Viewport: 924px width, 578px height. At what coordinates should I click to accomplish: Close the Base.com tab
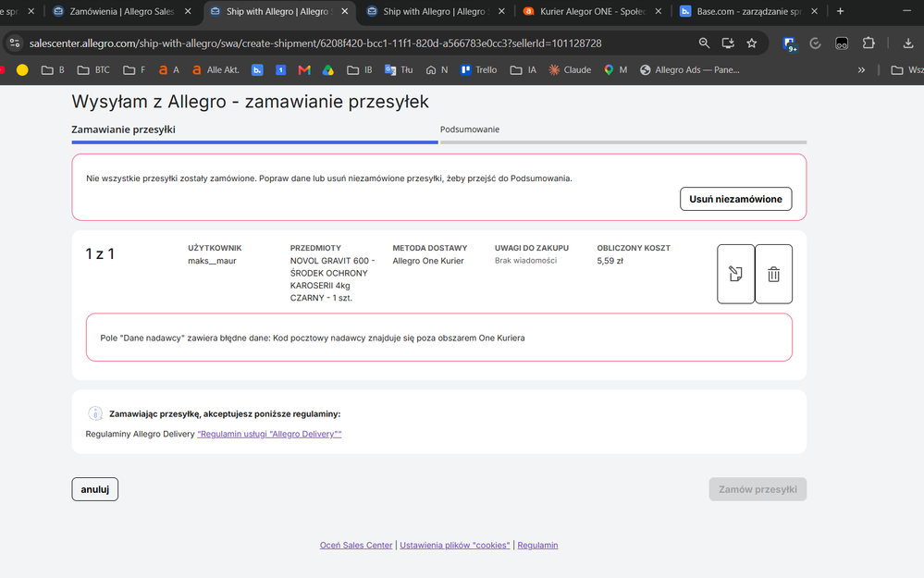tap(814, 11)
